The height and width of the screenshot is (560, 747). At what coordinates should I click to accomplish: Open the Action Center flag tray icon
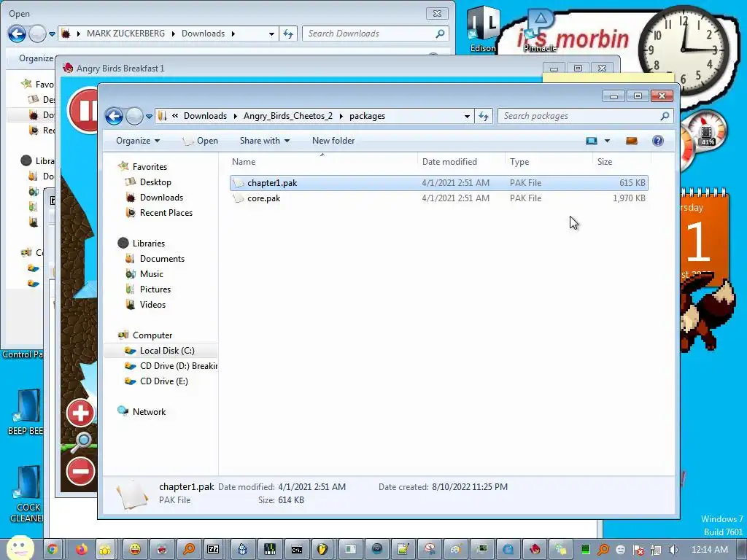638,550
